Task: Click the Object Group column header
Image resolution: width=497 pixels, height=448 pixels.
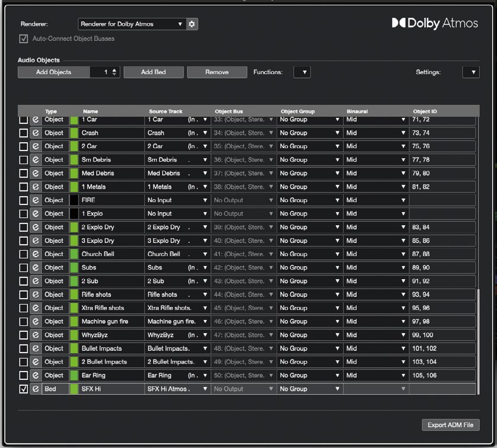Action: (297, 111)
